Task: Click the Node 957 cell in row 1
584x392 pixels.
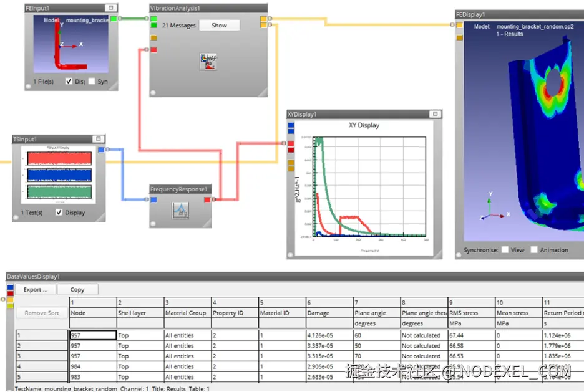Action: [93, 335]
